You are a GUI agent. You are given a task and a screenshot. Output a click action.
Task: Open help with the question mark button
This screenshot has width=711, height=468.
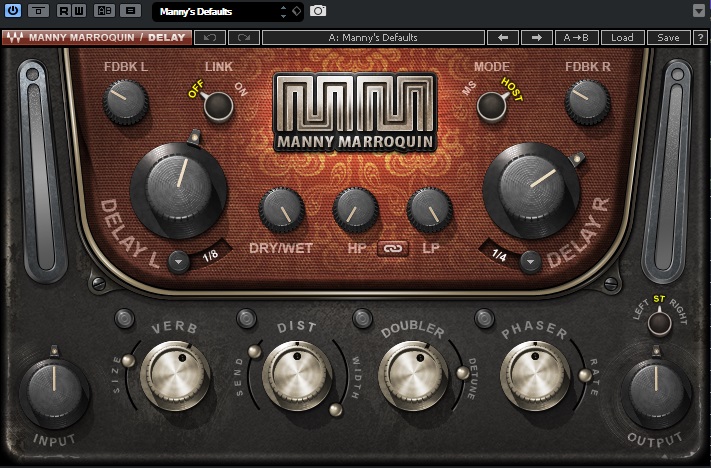(700, 38)
